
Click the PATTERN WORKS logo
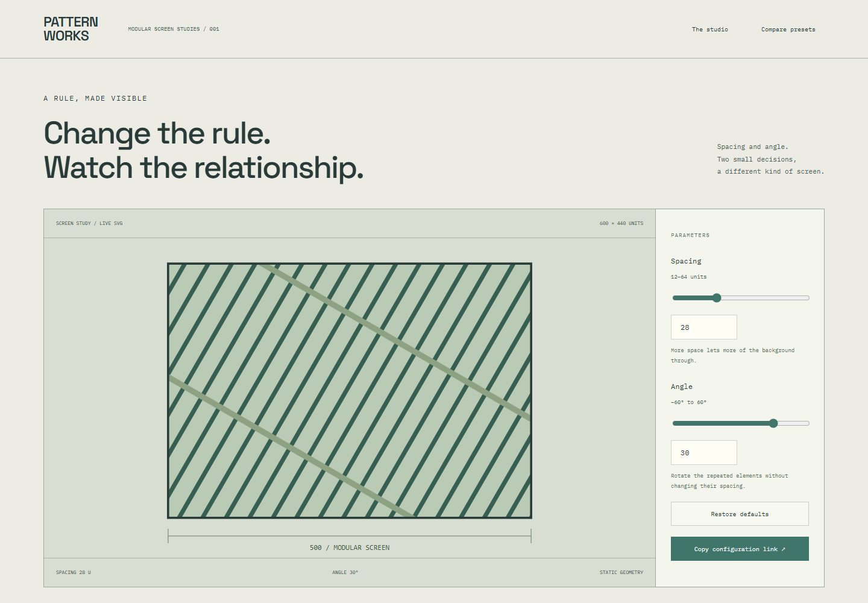pos(71,29)
